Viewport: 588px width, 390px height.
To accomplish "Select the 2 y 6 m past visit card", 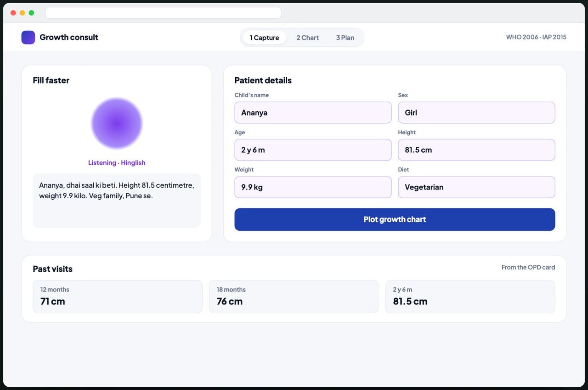I will click(x=470, y=297).
